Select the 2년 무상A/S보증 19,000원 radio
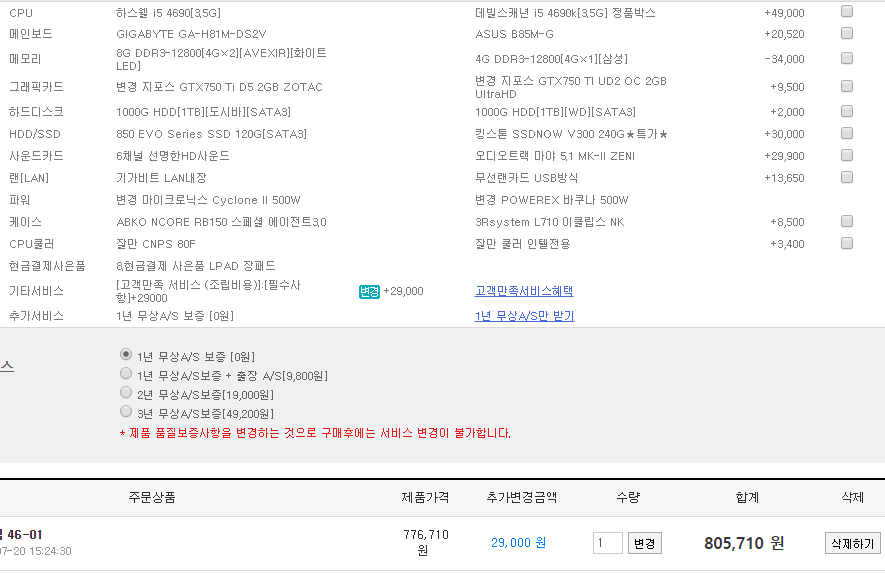This screenshot has height=573, width=885. pos(126,392)
